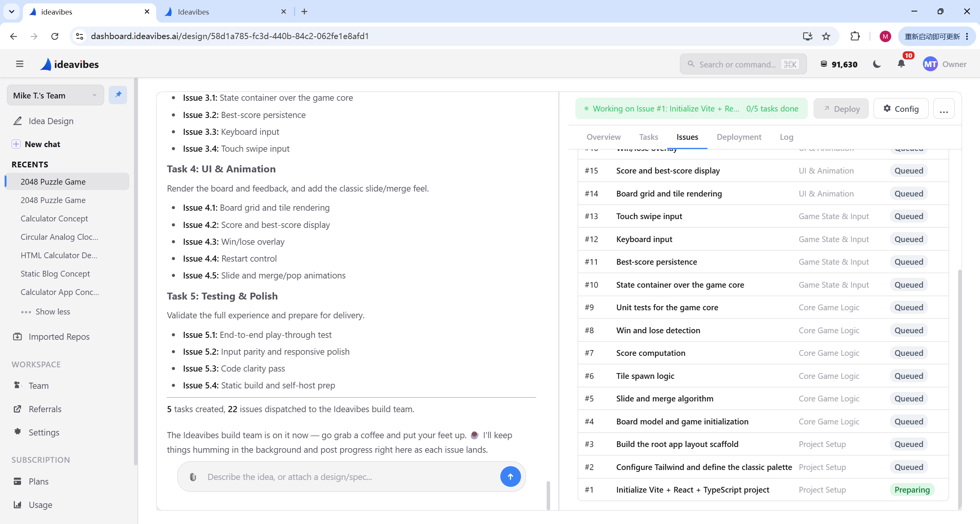Open Calculator App Concept chat

(60, 292)
